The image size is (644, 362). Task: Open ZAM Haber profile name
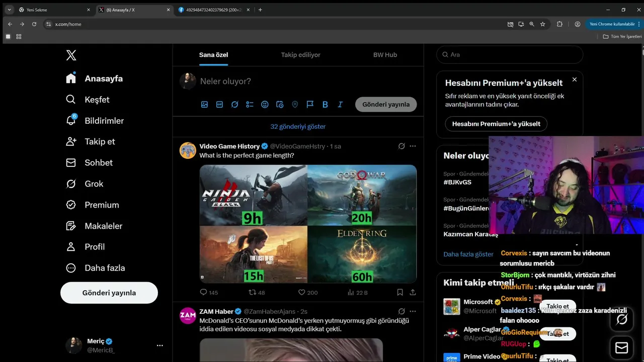point(216,311)
